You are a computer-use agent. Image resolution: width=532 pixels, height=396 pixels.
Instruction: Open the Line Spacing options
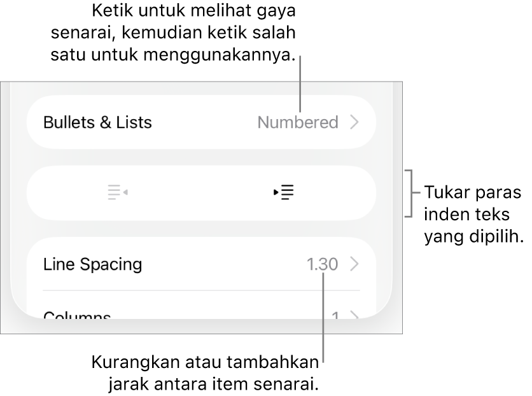pyautogui.click(x=201, y=264)
